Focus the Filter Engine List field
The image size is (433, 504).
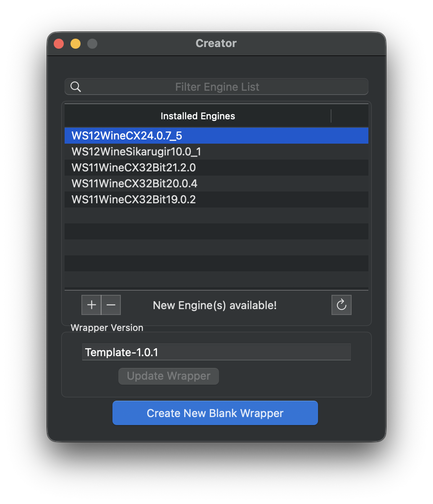(x=217, y=87)
